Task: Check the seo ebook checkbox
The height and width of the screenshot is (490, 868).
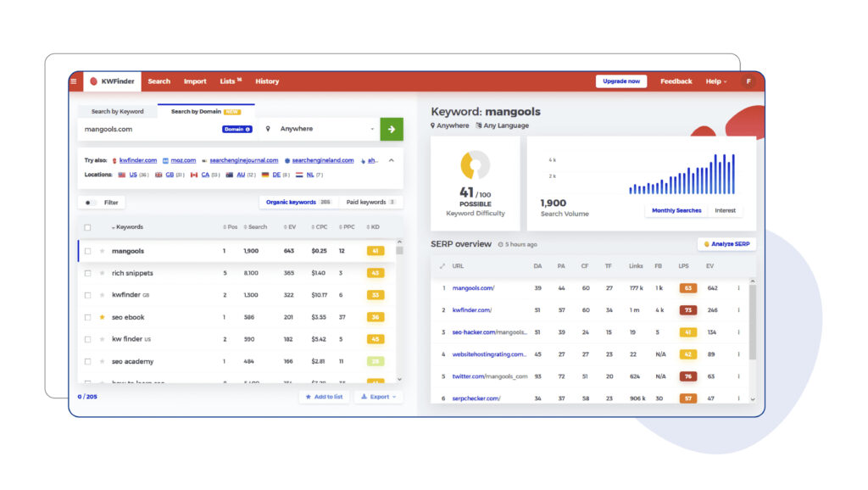Action: pyautogui.click(x=87, y=317)
